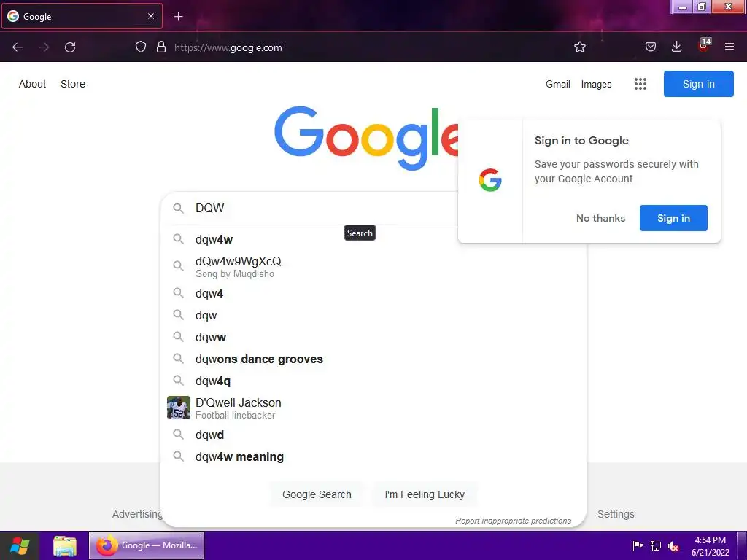Click Report inappropriate predictions
The height and width of the screenshot is (560, 747).
[513, 521]
